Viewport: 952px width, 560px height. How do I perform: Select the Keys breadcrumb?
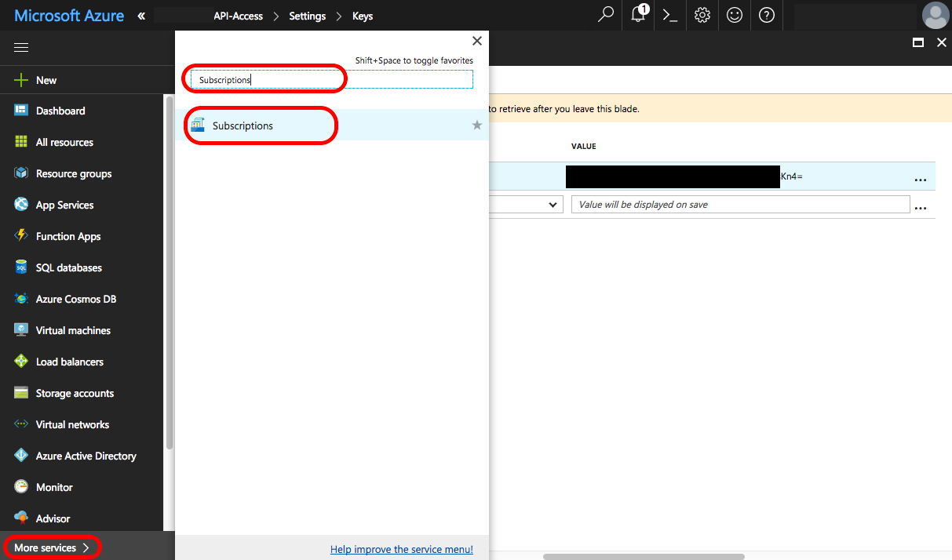click(x=363, y=16)
